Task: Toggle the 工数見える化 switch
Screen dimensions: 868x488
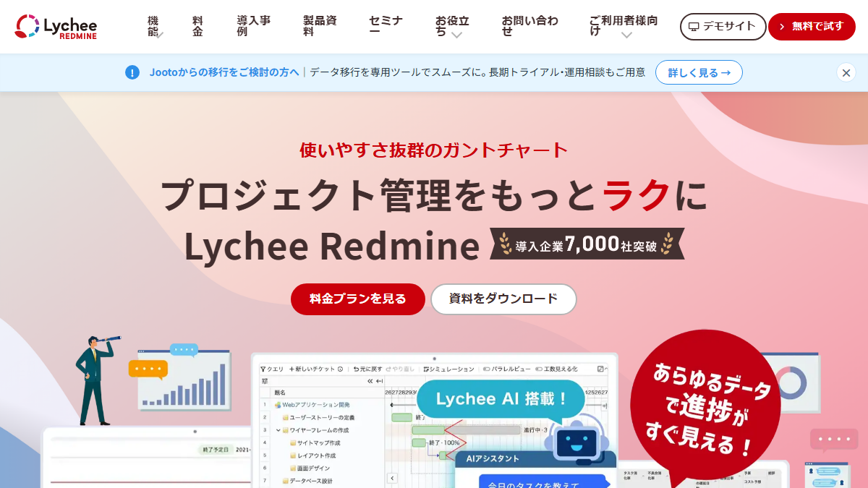Action: tap(539, 369)
